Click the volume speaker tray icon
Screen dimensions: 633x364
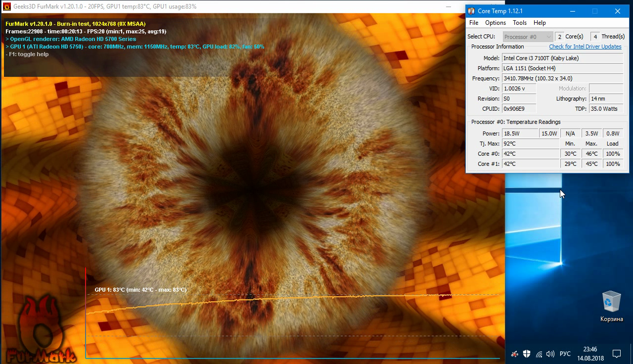[550, 354]
